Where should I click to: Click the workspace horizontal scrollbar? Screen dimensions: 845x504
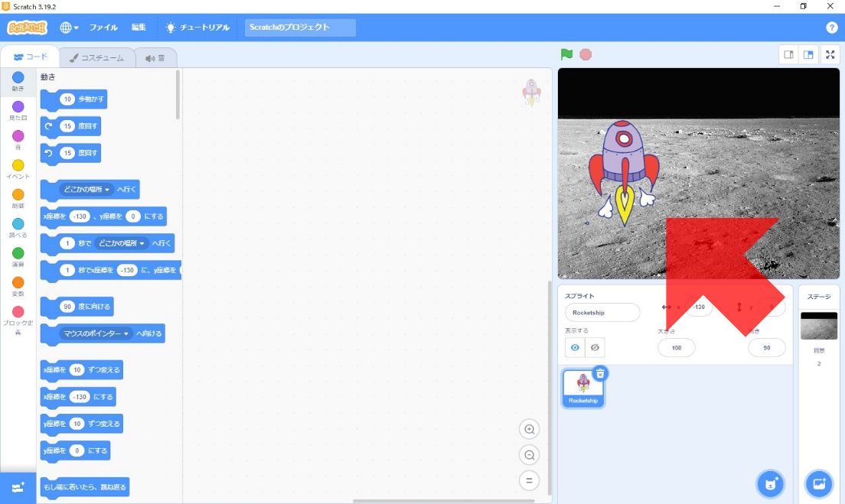443,501
